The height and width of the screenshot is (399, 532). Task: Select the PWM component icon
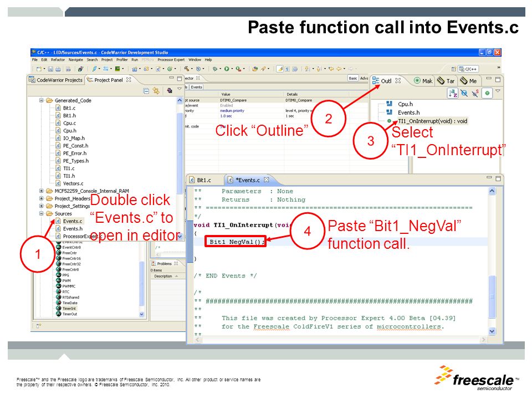pyautogui.click(x=59, y=280)
